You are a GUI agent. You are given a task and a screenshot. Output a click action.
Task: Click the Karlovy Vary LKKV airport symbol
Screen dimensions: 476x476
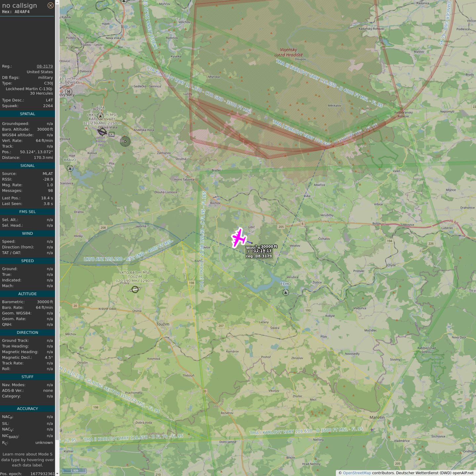(102, 132)
